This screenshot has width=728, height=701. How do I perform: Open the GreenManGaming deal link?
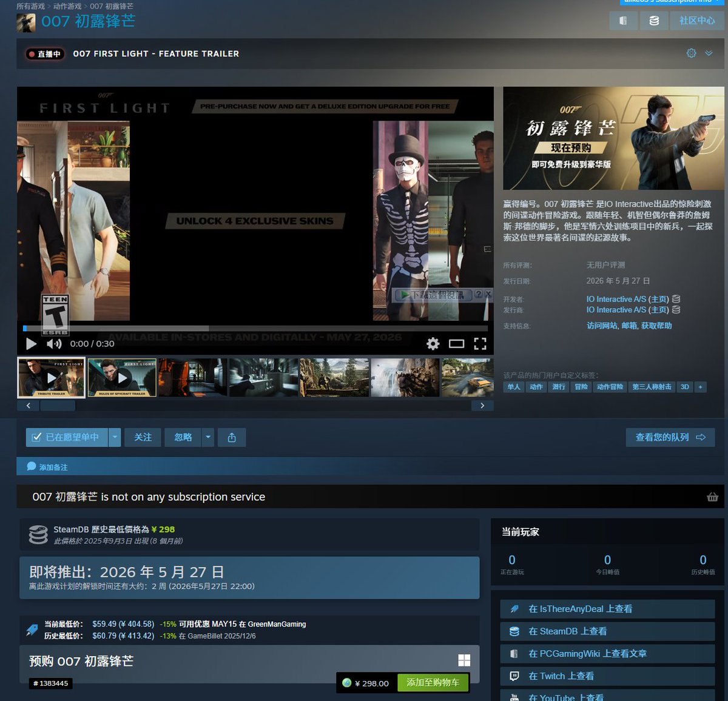(277, 624)
